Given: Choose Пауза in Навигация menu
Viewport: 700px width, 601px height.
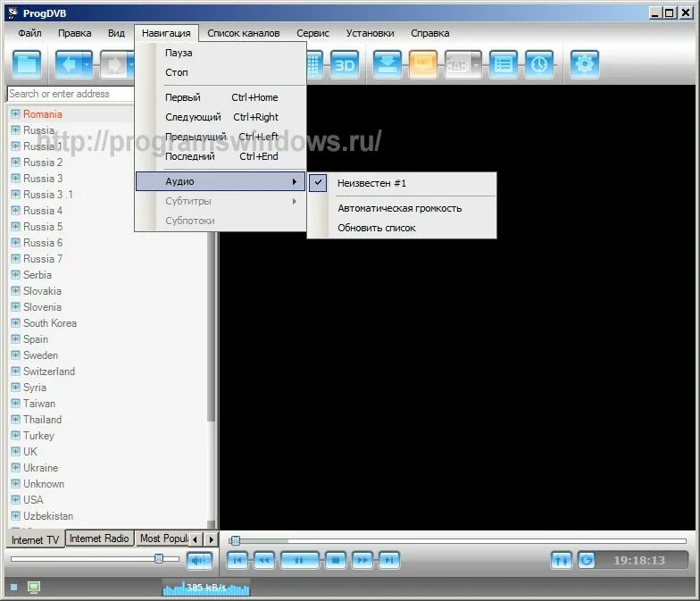Looking at the screenshot, I should click(x=221, y=53).
